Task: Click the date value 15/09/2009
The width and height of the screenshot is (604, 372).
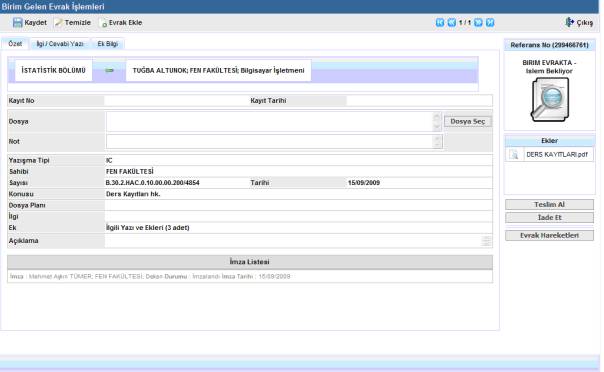Action: click(x=364, y=183)
